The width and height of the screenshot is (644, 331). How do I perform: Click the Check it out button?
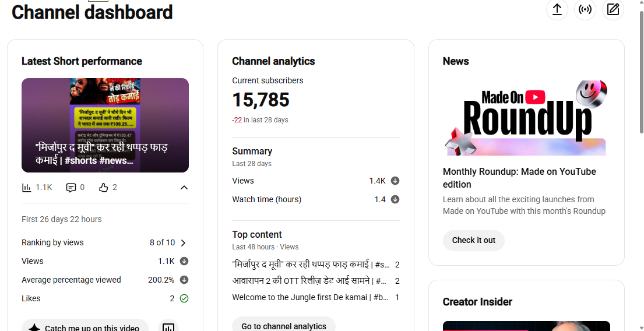(x=474, y=240)
